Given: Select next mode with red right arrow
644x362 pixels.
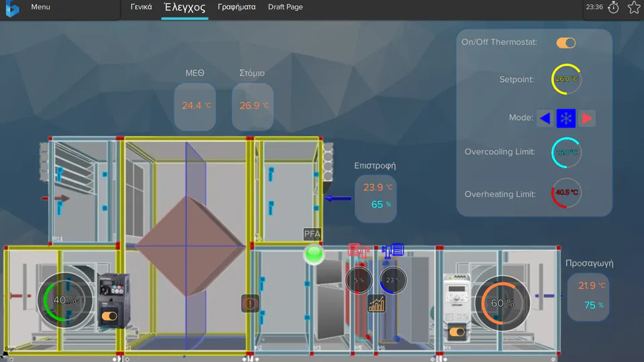Looking at the screenshot, I should [587, 118].
